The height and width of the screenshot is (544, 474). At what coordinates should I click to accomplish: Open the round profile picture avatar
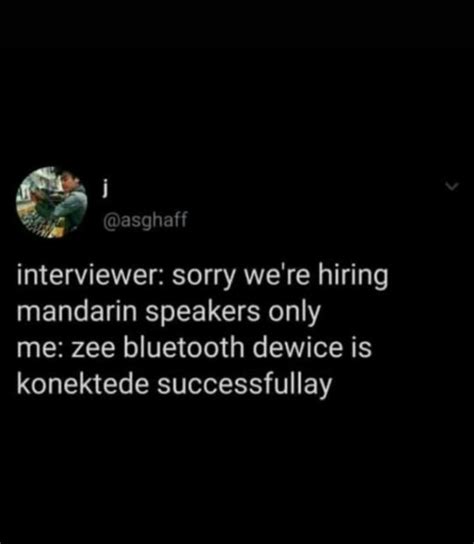point(51,202)
